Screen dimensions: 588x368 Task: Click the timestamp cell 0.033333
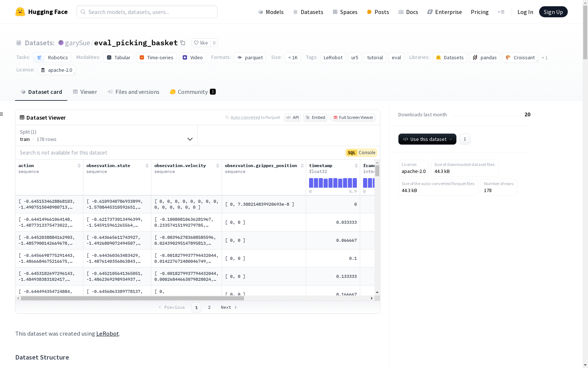pos(333,222)
